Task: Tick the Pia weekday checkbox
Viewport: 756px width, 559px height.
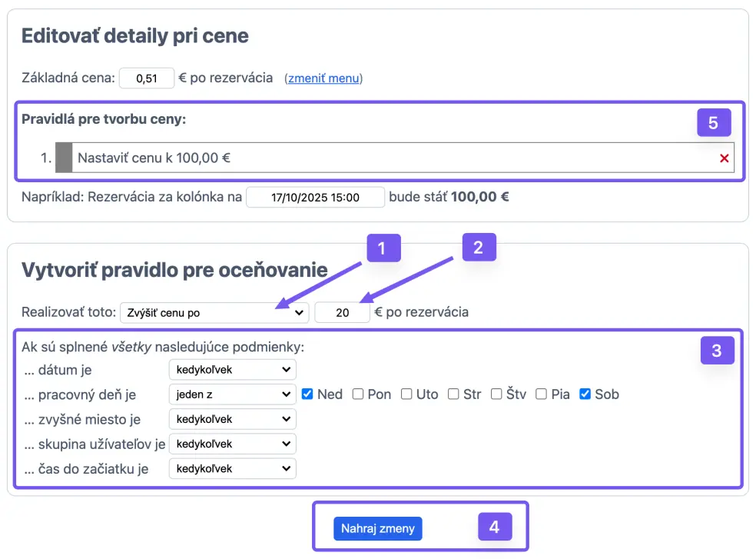Action: pyautogui.click(x=542, y=394)
